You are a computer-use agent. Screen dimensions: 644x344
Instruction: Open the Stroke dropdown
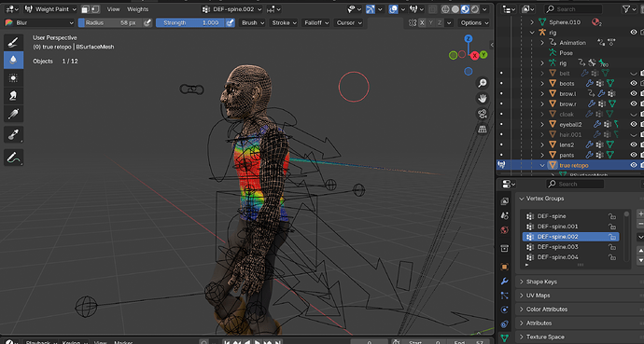point(284,23)
